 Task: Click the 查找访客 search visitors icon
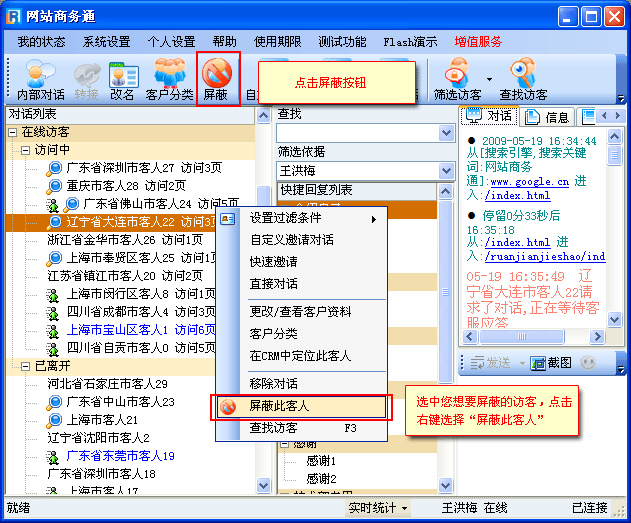pyautogui.click(x=523, y=75)
